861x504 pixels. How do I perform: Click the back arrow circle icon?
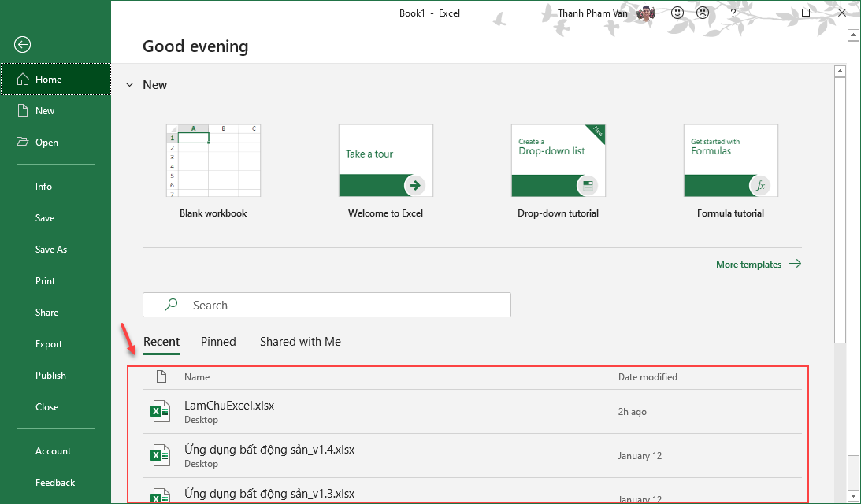point(23,44)
